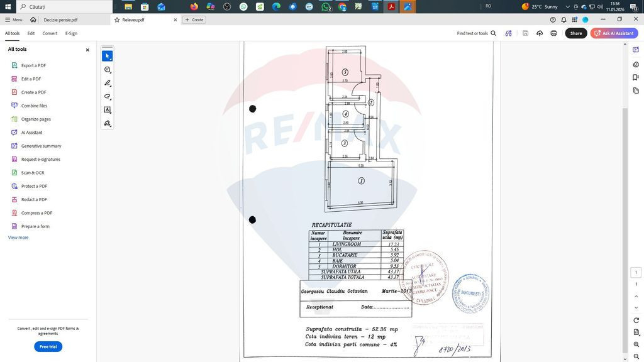644x362 pixels.
Task: Rotate the page with rotate icon
Action: pos(636,321)
